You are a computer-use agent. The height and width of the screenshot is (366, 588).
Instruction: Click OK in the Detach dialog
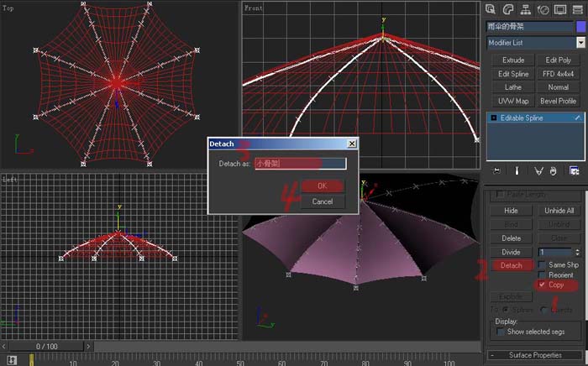322,186
